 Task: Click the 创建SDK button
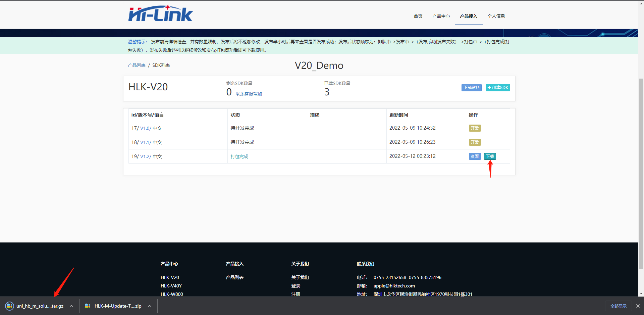pyautogui.click(x=498, y=88)
